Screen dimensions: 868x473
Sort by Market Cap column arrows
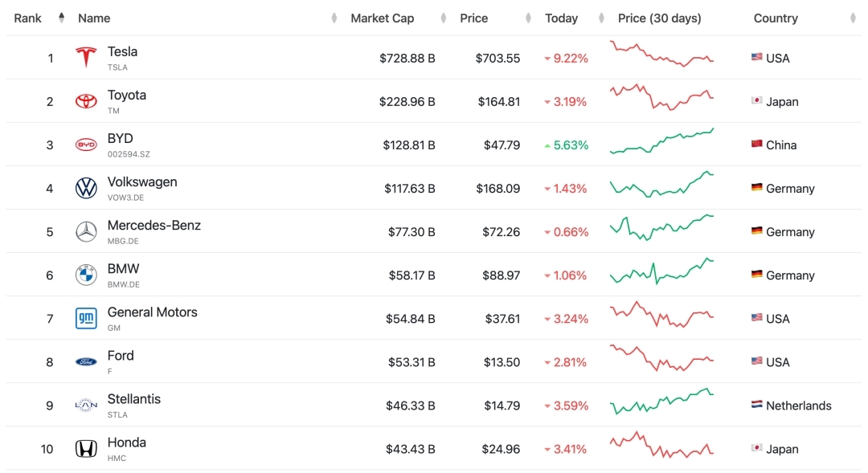click(x=444, y=18)
